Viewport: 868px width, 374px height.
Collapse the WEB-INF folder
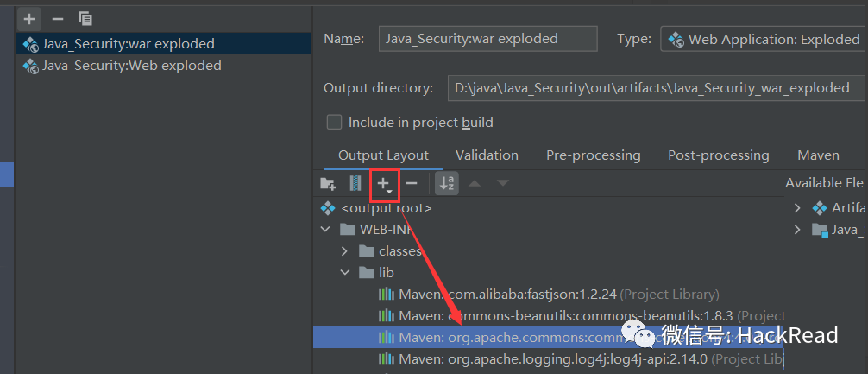pos(325,230)
